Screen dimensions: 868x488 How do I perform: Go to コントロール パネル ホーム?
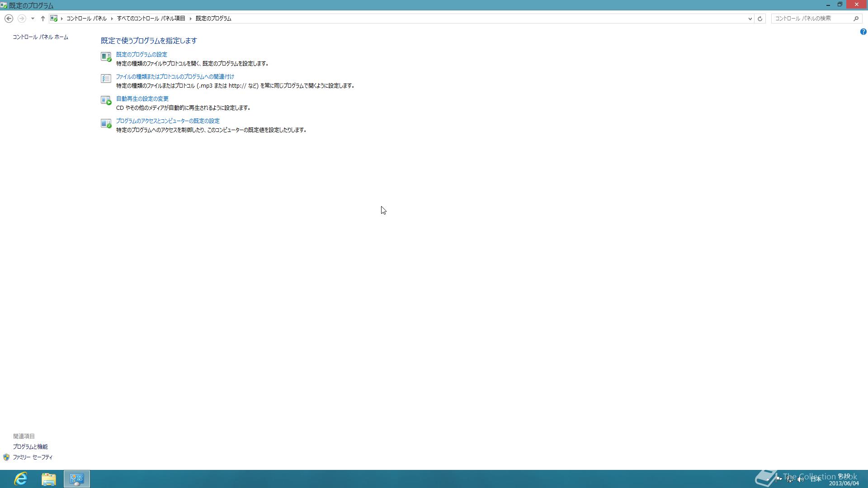point(41,37)
